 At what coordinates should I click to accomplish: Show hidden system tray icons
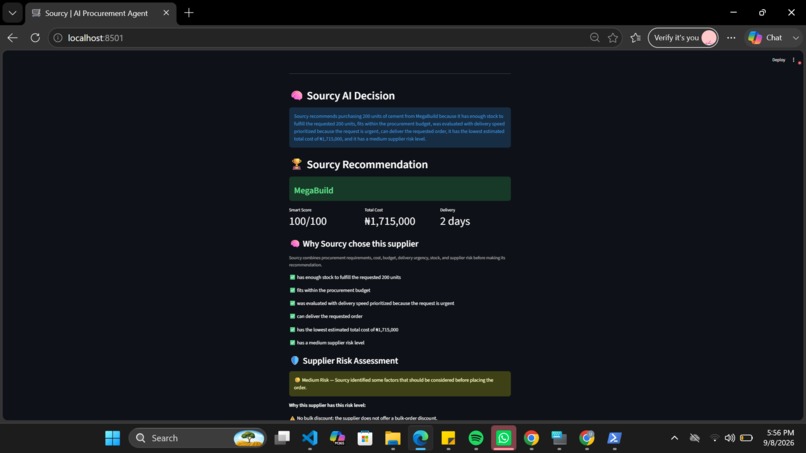coord(674,438)
